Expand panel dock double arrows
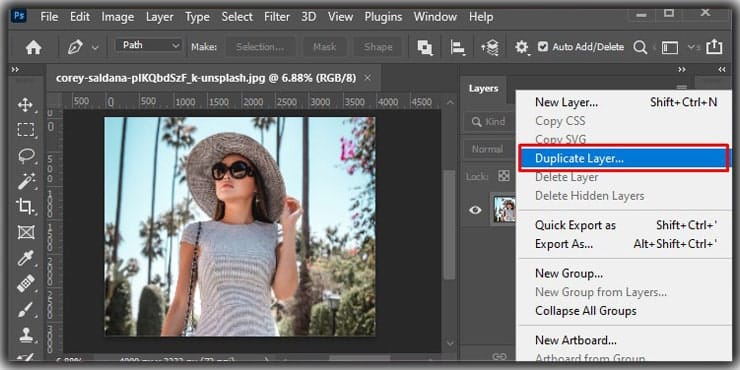This screenshot has width=740, height=370. 682,69
